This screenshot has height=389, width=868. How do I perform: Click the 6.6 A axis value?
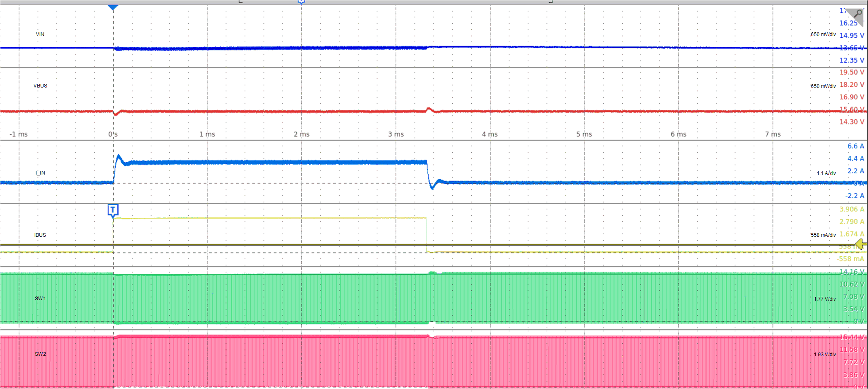click(x=856, y=146)
